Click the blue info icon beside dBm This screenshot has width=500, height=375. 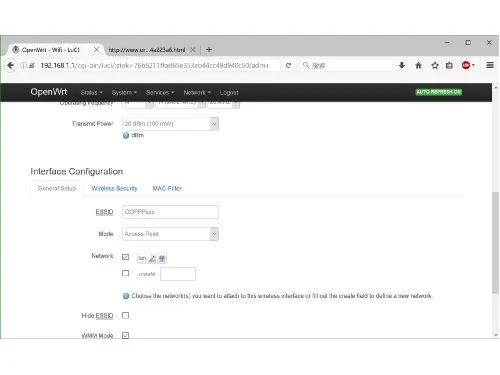pos(126,135)
